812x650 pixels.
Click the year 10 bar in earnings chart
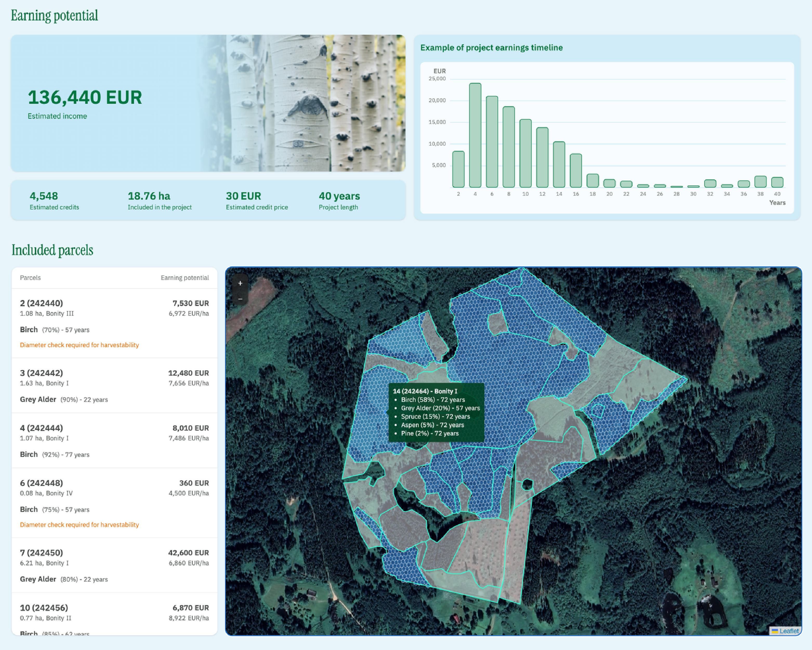[525, 153]
